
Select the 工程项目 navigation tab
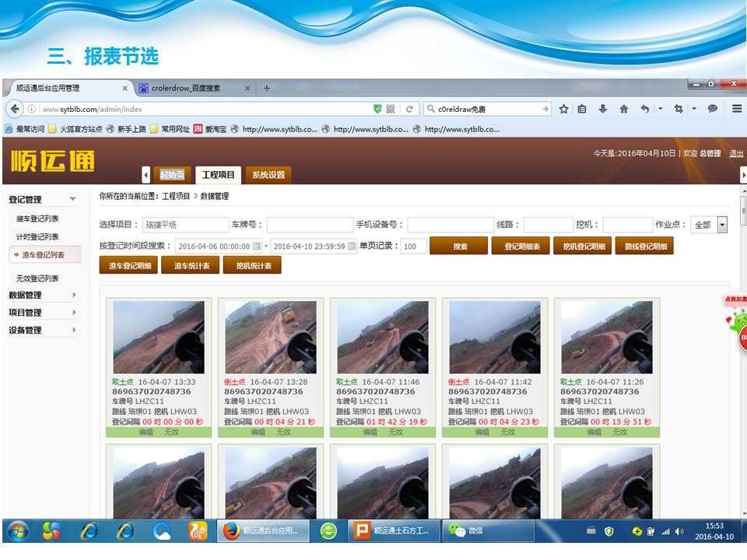218,175
